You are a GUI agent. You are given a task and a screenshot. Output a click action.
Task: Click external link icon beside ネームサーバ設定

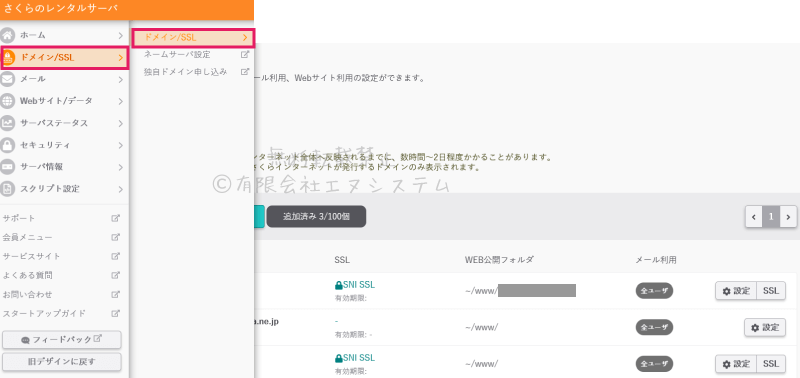[245, 54]
